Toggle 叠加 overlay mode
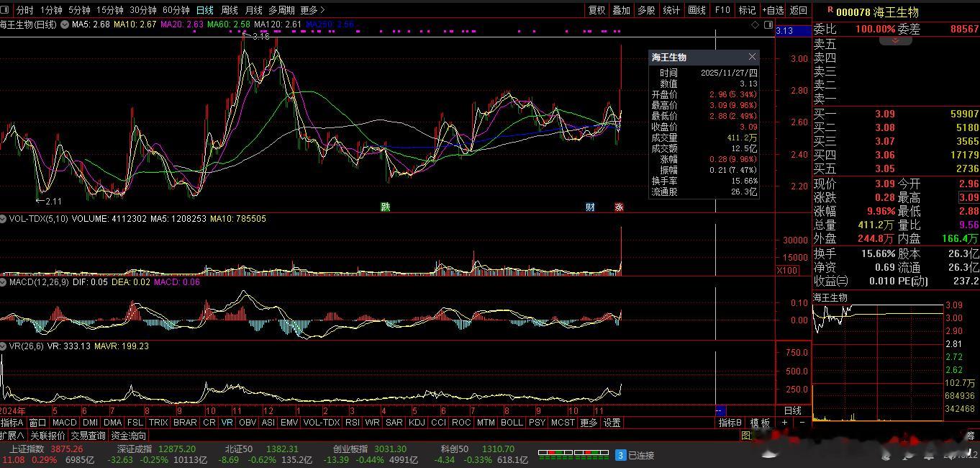Image resolution: width=980 pixels, height=468 pixels. click(x=621, y=10)
